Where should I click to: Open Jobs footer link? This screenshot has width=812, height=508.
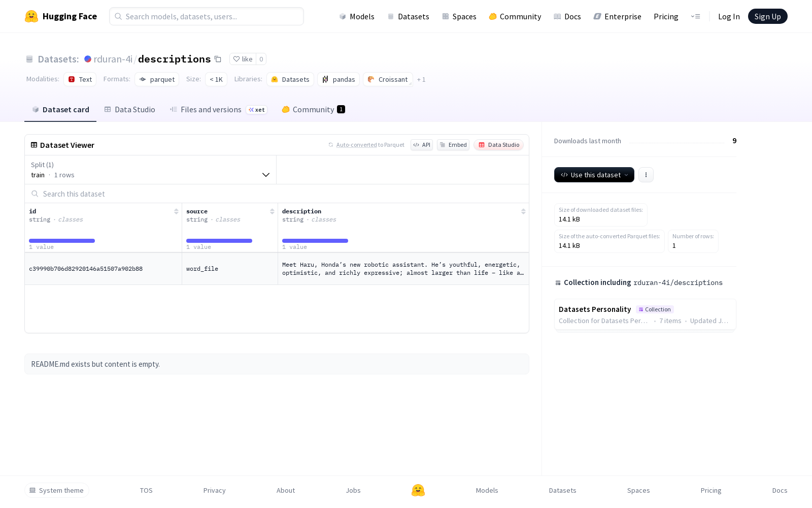(353, 490)
